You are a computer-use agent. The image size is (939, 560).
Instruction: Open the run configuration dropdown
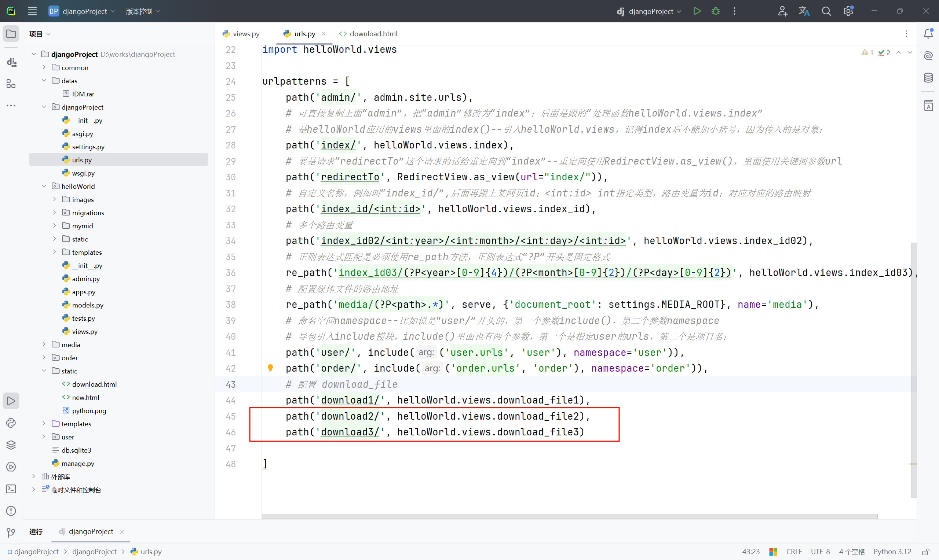point(649,11)
